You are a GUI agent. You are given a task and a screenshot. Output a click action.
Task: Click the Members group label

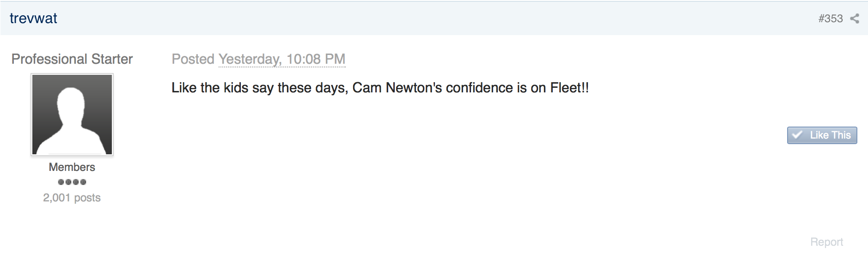[x=72, y=167]
